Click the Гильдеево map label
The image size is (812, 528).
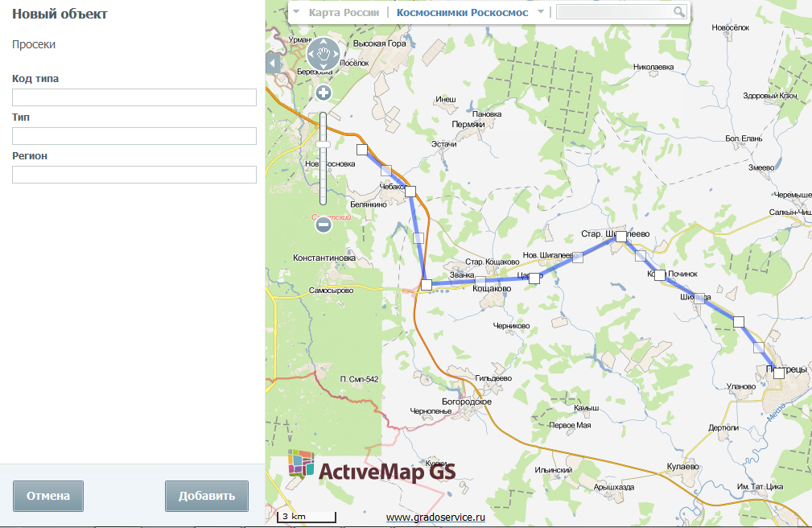[493, 378]
